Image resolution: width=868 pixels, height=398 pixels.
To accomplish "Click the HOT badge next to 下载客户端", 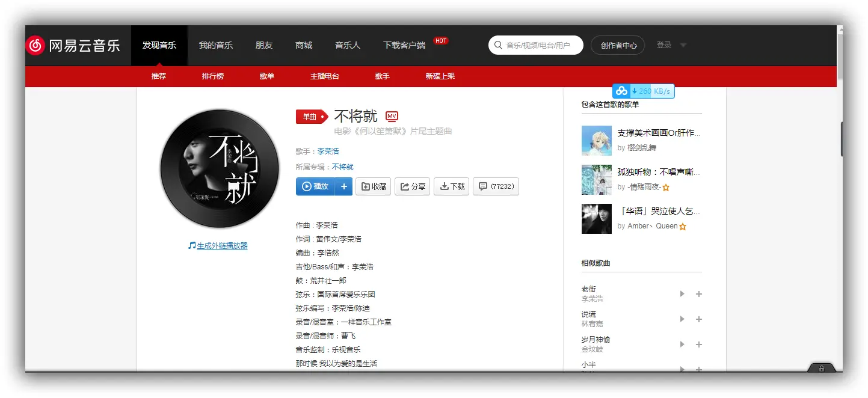I will [x=441, y=41].
